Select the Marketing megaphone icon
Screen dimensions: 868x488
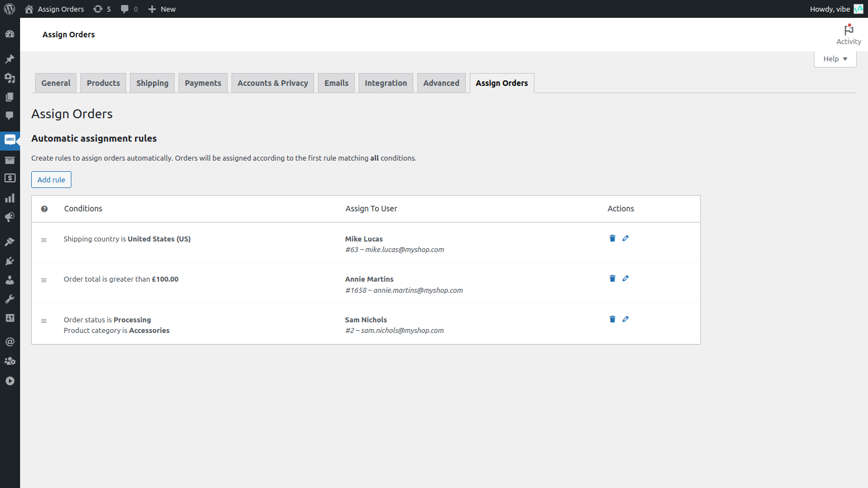[x=9, y=217]
